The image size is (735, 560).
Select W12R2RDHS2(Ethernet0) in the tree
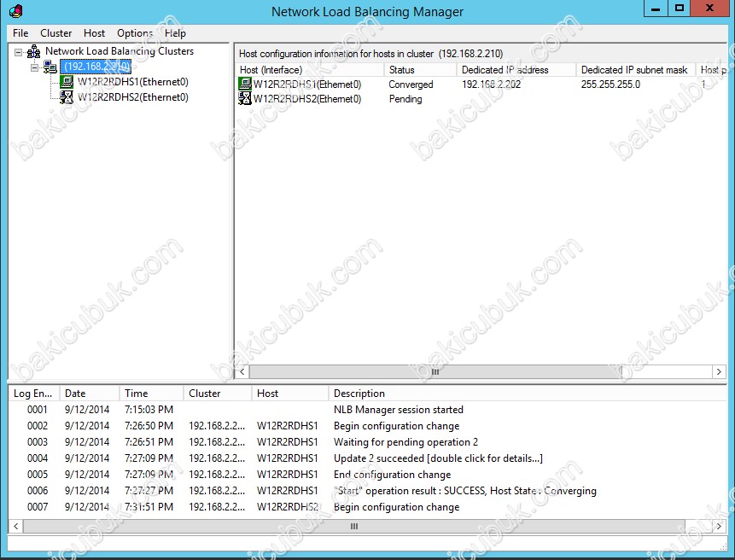133,97
